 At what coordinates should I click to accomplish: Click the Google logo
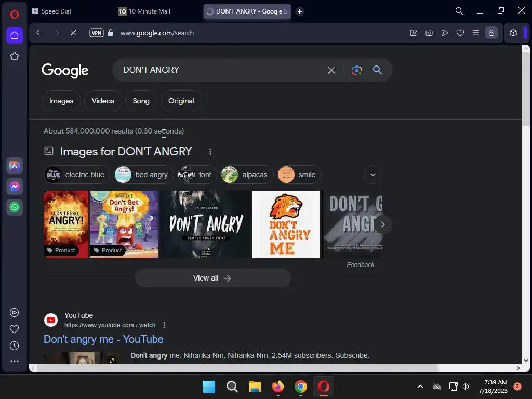[x=65, y=70]
